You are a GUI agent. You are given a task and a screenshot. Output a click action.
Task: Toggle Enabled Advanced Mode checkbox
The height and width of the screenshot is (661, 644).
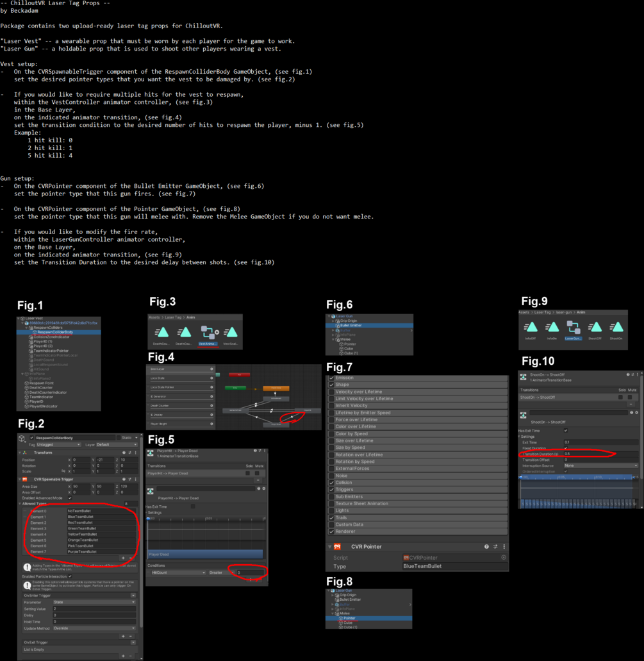point(70,498)
